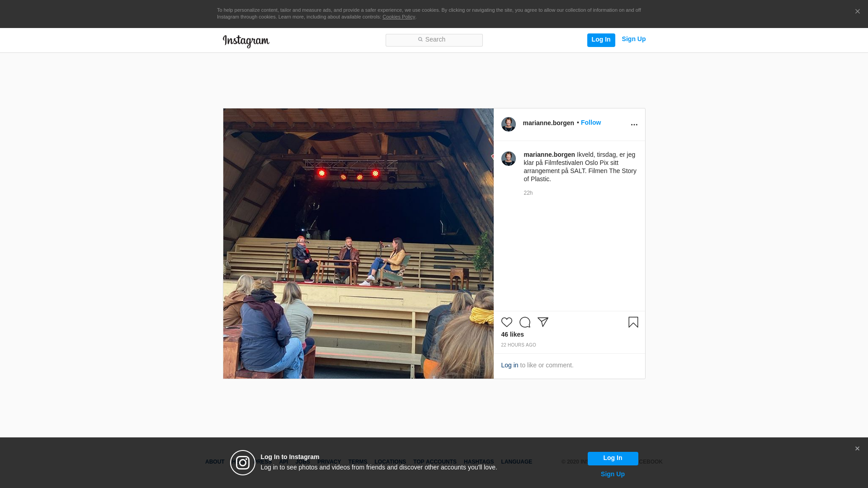The image size is (868, 488).
Task: Open ABOUT footer link
Action: coord(215,462)
